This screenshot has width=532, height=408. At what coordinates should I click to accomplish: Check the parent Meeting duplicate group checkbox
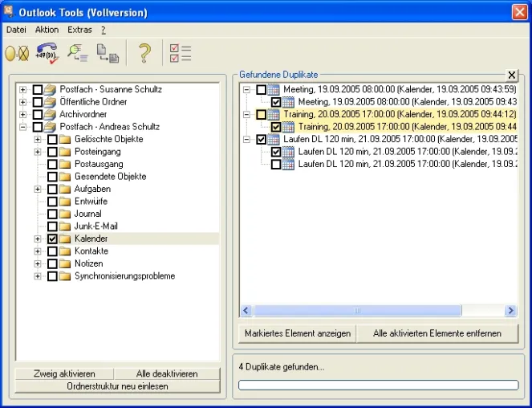262,90
